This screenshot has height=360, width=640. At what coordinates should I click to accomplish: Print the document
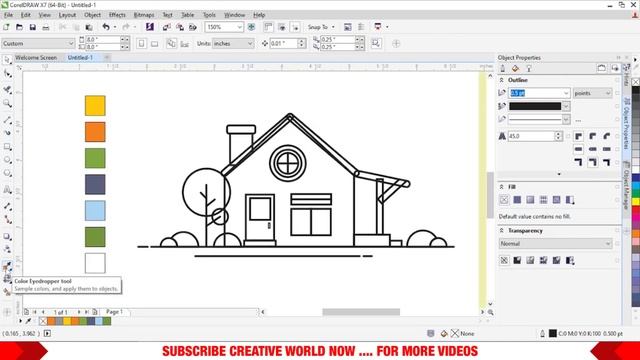click(x=46, y=27)
